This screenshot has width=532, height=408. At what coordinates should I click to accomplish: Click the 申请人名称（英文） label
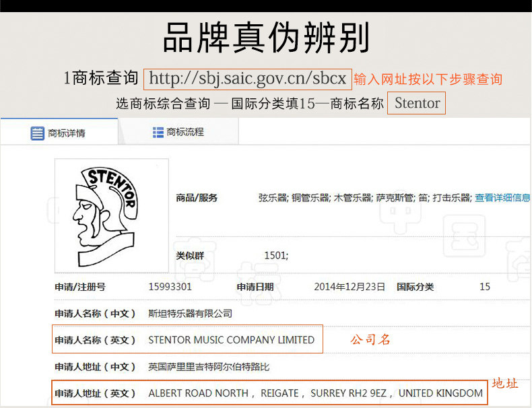96,340
